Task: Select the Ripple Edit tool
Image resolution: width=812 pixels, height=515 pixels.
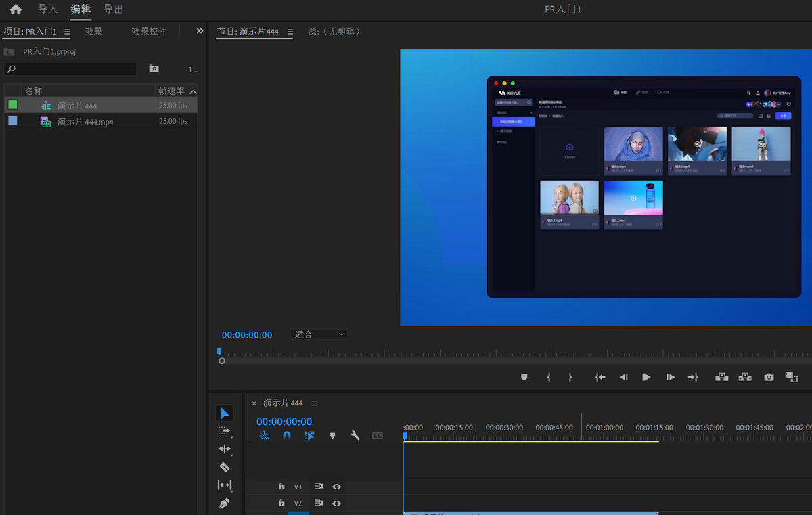Action: coord(224,449)
